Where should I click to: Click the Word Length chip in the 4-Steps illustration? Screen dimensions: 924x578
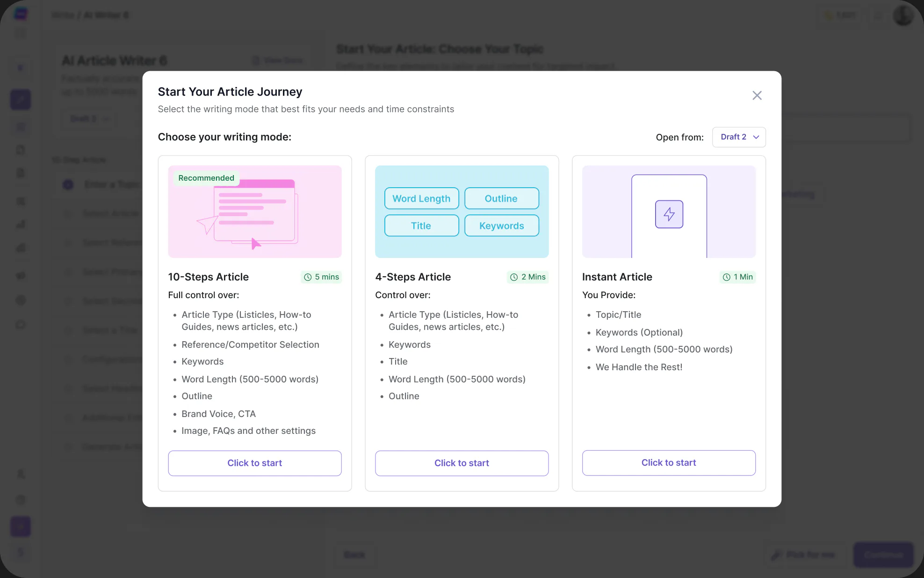click(x=421, y=198)
